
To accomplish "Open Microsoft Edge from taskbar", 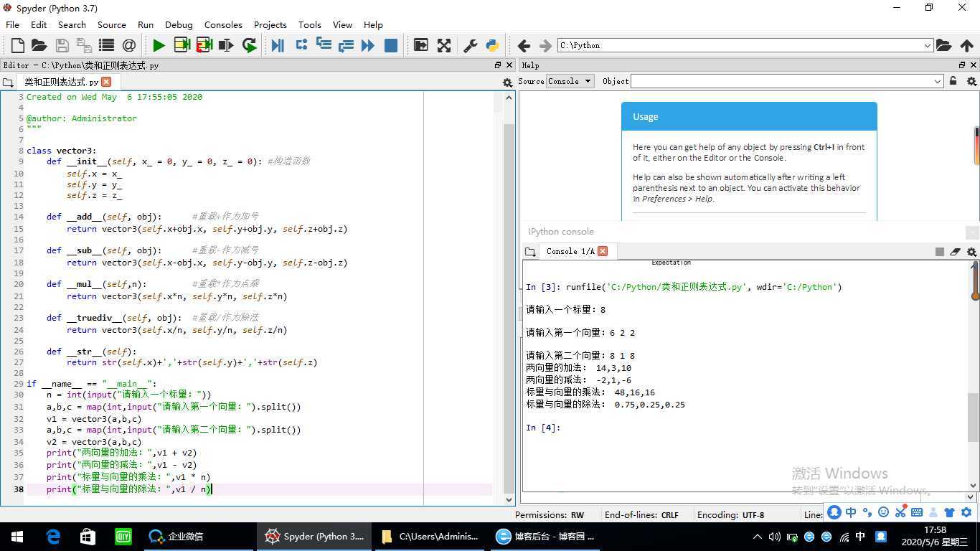I will tap(53, 536).
